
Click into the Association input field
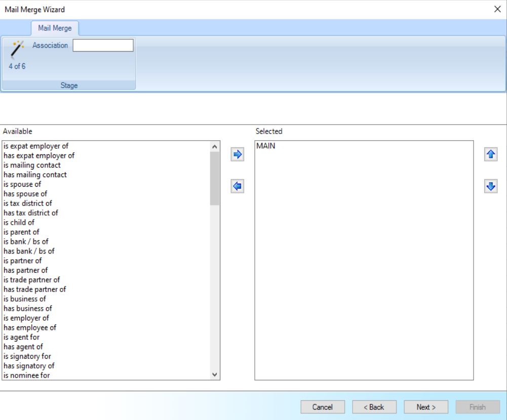click(x=103, y=45)
